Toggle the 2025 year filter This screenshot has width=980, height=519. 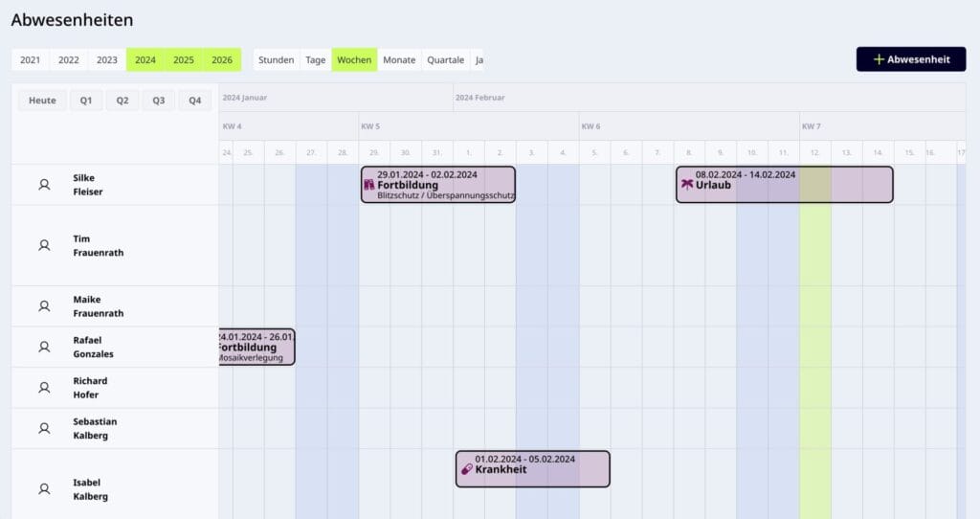point(184,59)
